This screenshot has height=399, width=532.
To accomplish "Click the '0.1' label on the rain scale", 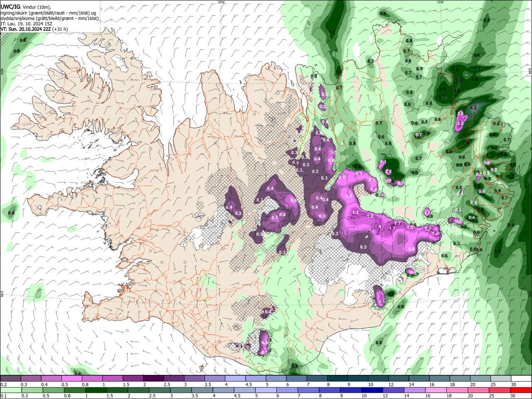I will click(x=3, y=396).
